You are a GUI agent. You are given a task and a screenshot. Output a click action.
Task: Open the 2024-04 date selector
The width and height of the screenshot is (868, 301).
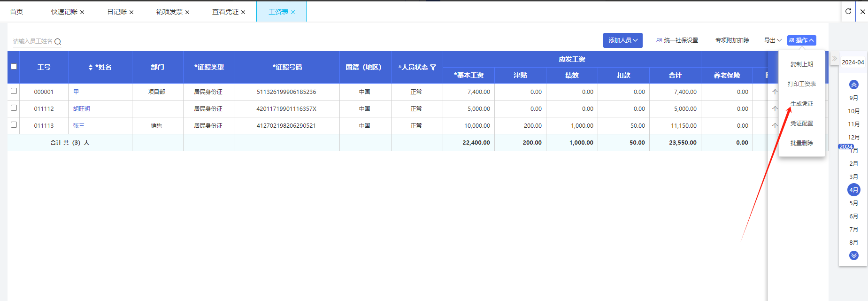point(853,62)
